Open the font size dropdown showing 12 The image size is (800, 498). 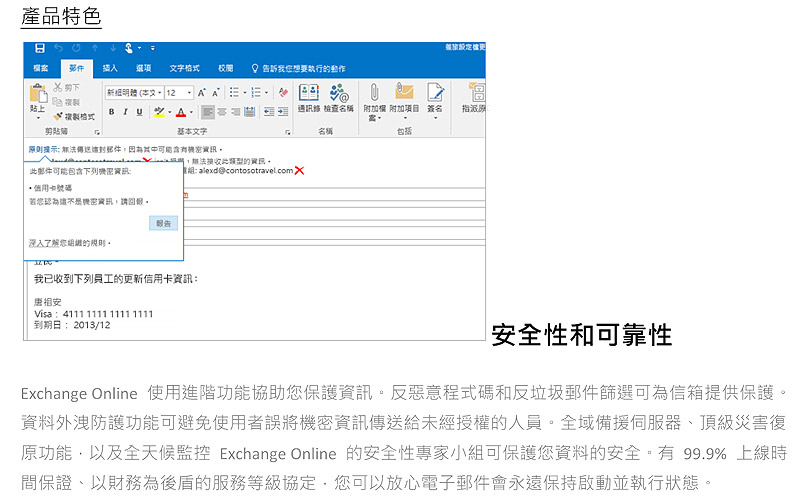point(178,92)
